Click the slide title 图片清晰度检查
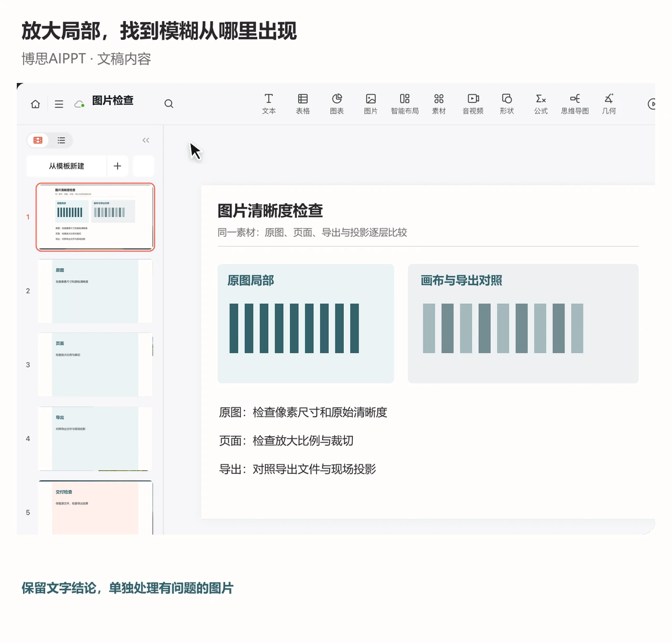The height and width of the screenshot is (643, 672). coord(270,211)
